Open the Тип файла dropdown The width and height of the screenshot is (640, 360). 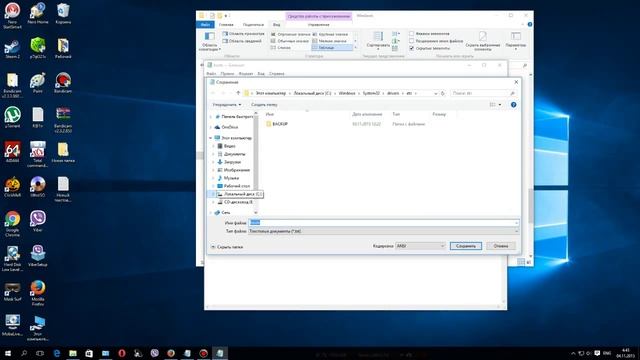[384, 231]
